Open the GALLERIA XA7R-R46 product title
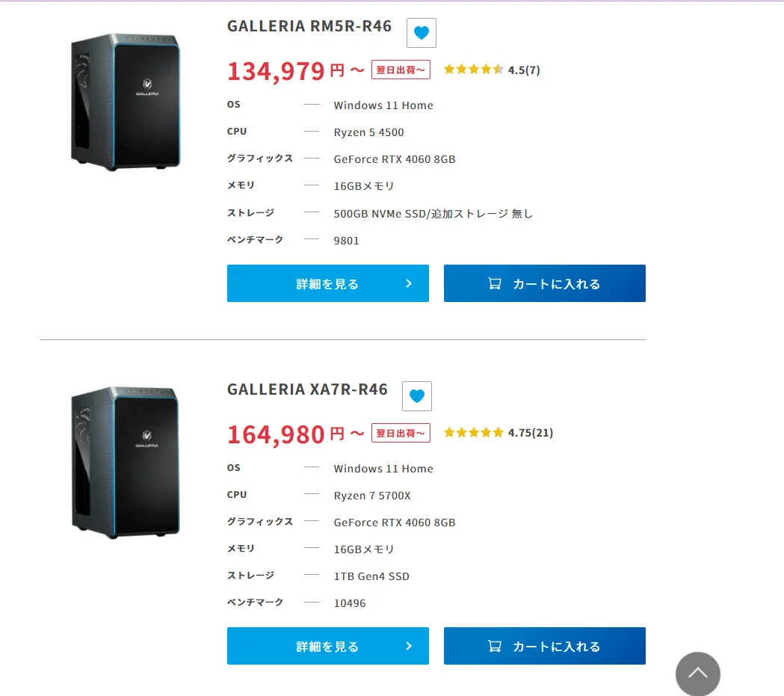 pos(307,389)
